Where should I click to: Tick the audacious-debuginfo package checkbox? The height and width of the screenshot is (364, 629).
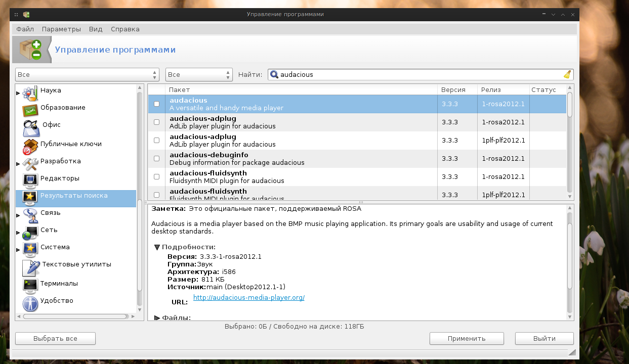click(156, 159)
